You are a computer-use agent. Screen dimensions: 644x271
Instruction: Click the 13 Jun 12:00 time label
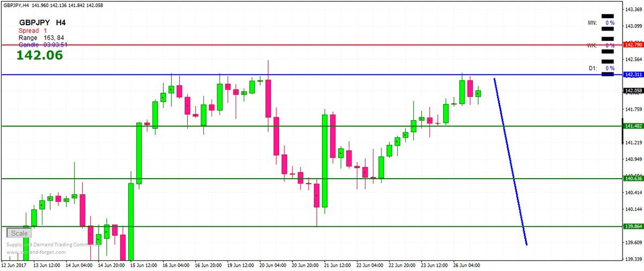click(x=48, y=265)
